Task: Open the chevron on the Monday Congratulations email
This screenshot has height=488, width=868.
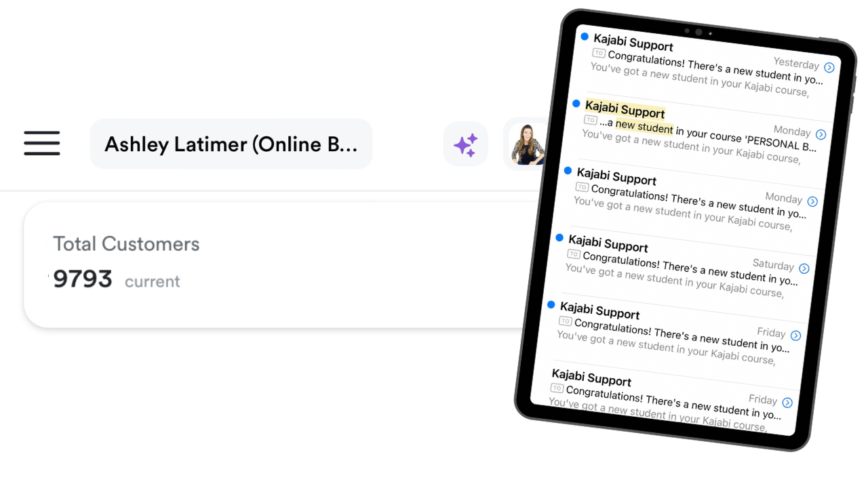Action: (x=812, y=201)
